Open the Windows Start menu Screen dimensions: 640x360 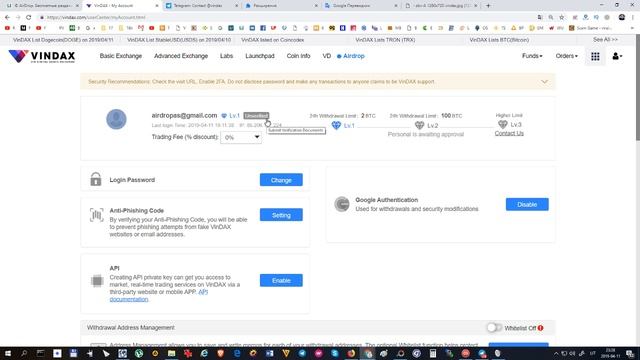click(7, 353)
